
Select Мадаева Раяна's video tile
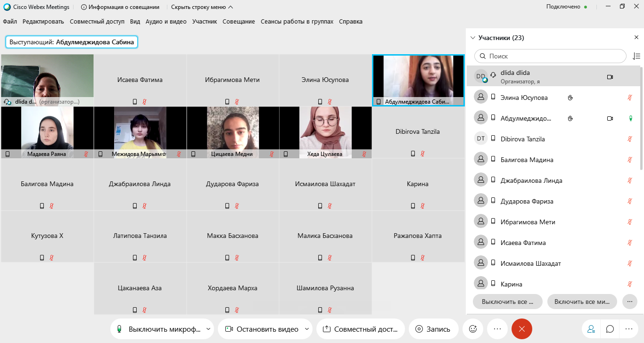47,132
